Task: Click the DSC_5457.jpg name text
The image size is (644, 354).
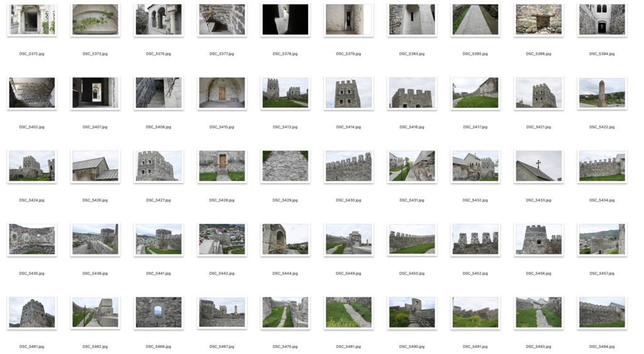Action: [x=602, y=273]
